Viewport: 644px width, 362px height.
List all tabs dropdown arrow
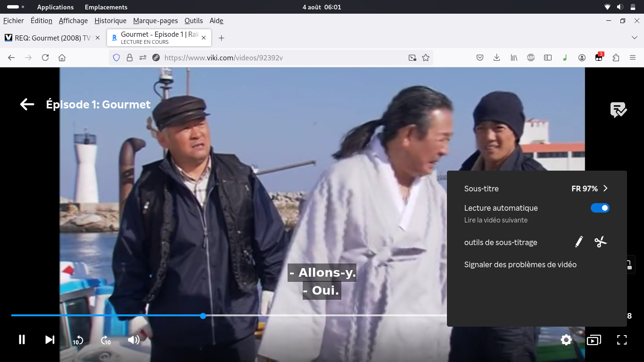tap(634, 38)
